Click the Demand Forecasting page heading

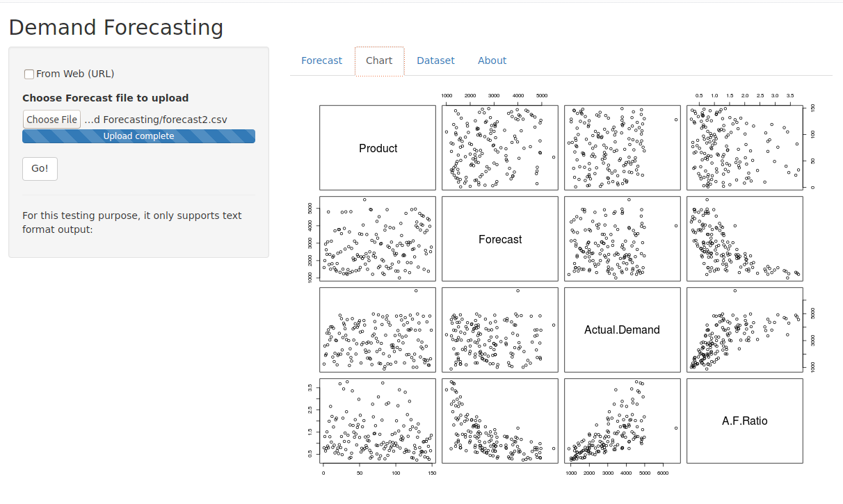tap(115, 27)
